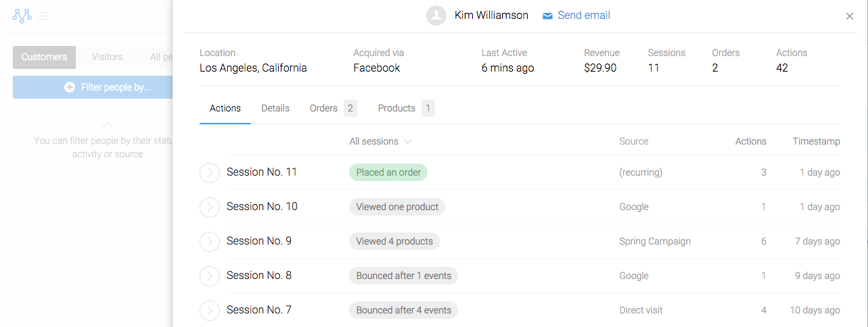Click the app logo icon

tap(22, 16)
